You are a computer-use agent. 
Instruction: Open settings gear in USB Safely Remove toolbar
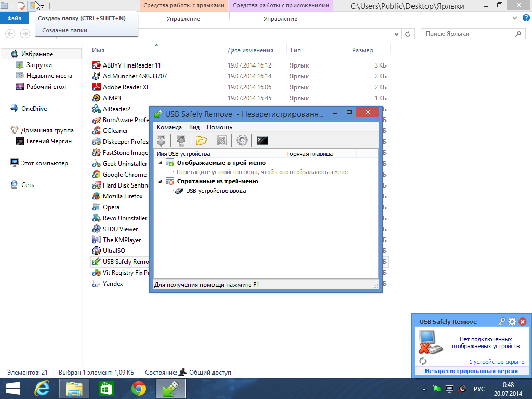(242, 140)
